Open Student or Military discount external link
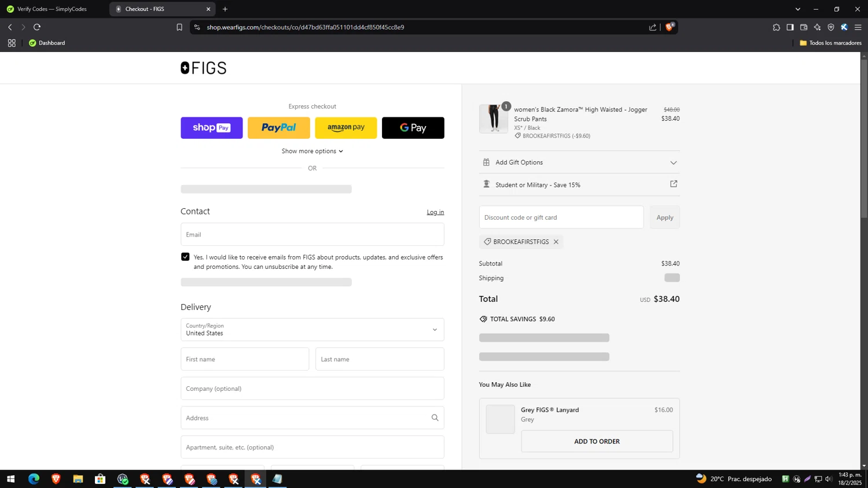868x488 pixels. pyautogui.click(x=674, y=184)
